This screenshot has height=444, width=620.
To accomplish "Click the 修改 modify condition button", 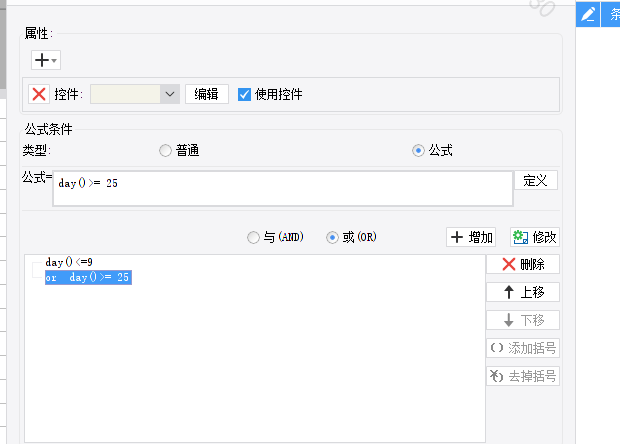I will (x=535, y=237).
